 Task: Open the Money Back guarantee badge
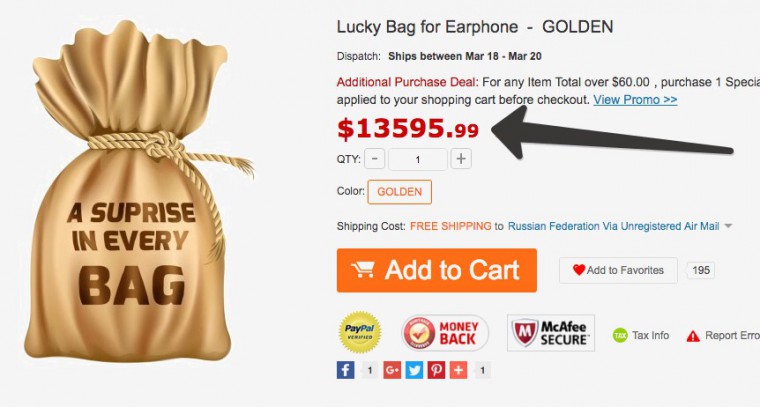[x=444, y=333]
